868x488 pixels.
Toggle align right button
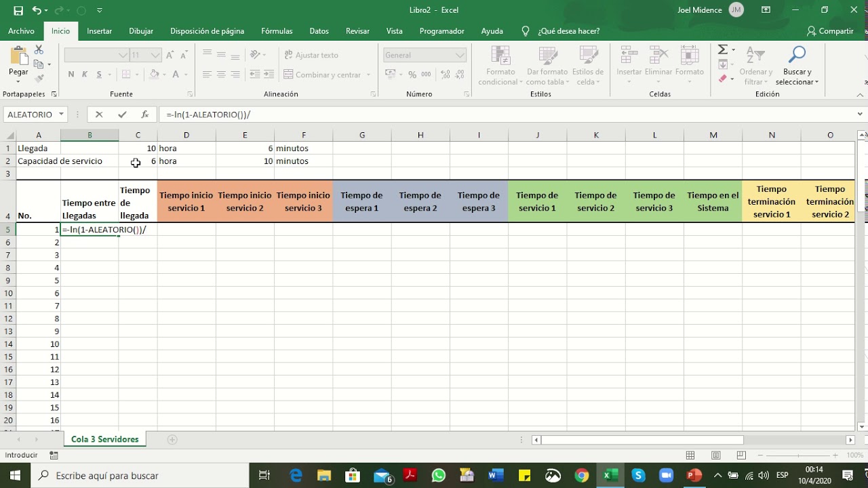pyautogui.click(x=235, y=75)
